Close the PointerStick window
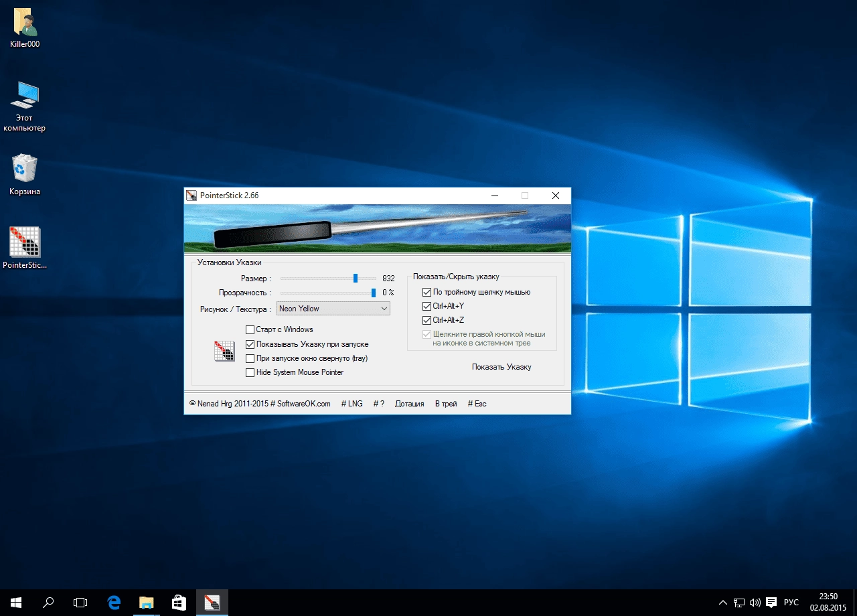This screenshot has width=857, height=616. [x=556, y=196]
